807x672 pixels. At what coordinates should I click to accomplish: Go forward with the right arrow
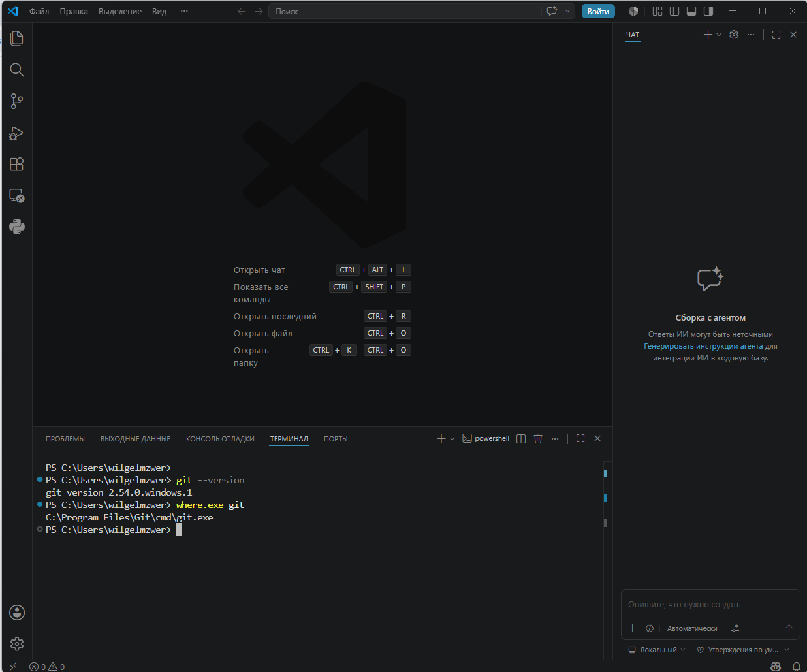[259, 11]
